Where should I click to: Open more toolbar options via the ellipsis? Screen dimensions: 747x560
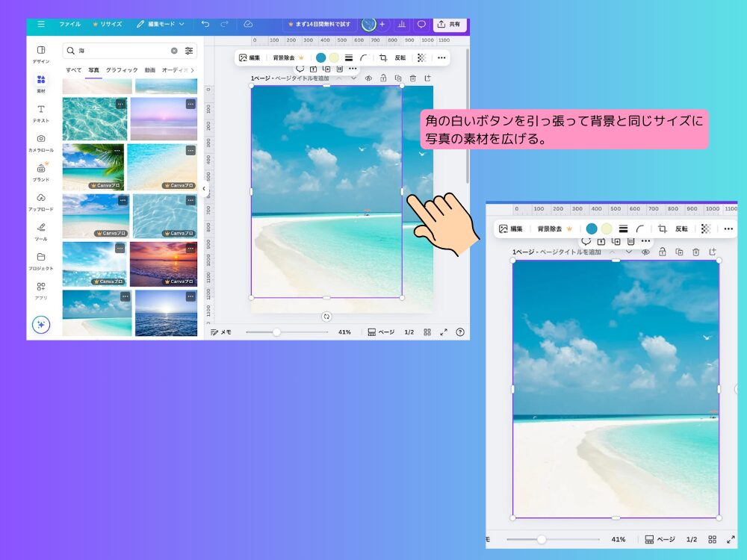click(441, 57)
